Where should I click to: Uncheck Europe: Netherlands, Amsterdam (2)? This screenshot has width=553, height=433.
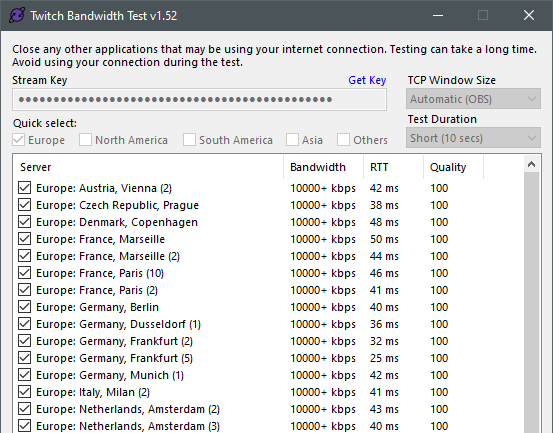click(x=24, y=409)
